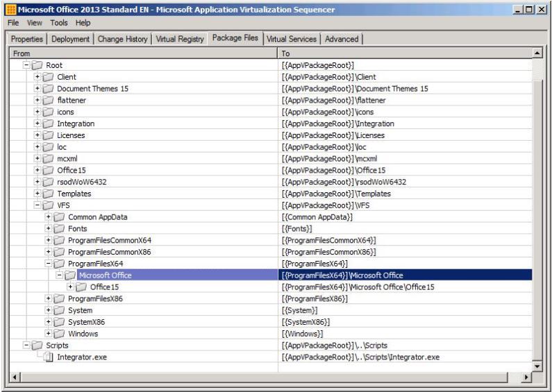Click the To column header
552x392 pixels.
[405, 53]
